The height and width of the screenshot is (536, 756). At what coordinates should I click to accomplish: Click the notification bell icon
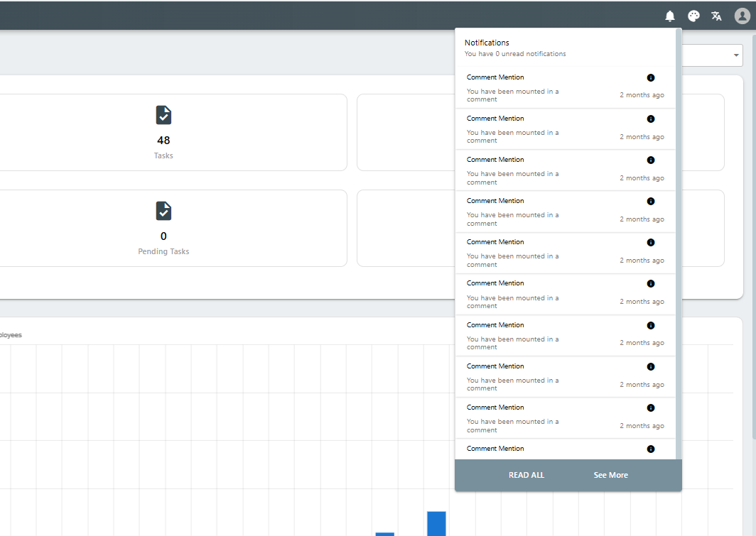669,16
